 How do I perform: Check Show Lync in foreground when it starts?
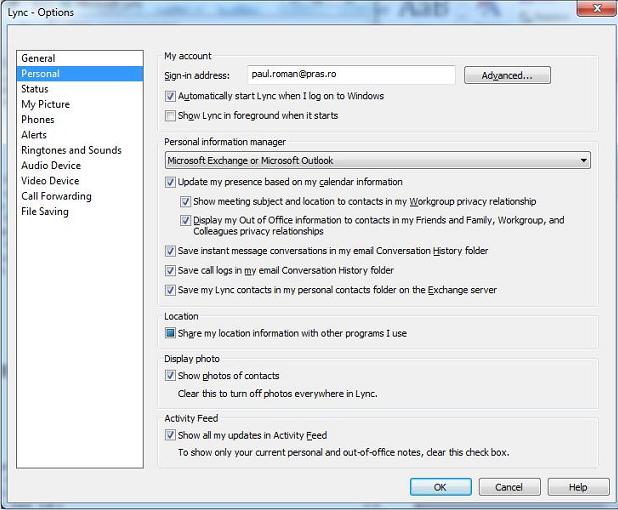171,116
